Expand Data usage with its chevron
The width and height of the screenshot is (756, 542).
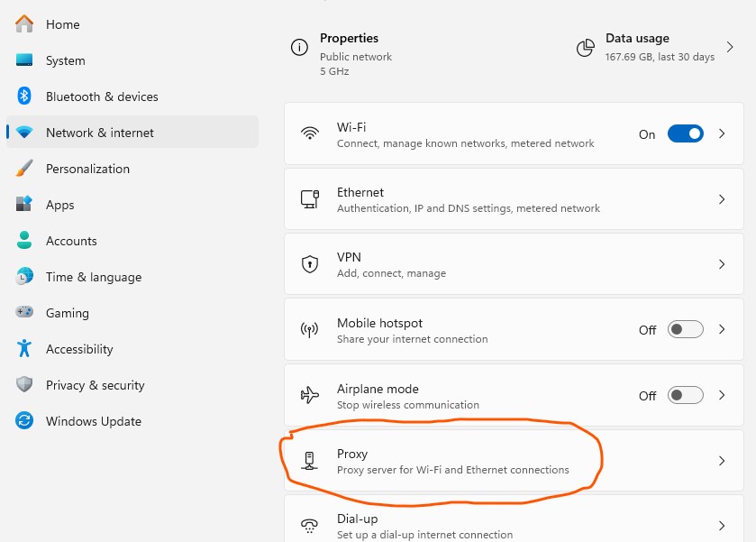point(730,47)
